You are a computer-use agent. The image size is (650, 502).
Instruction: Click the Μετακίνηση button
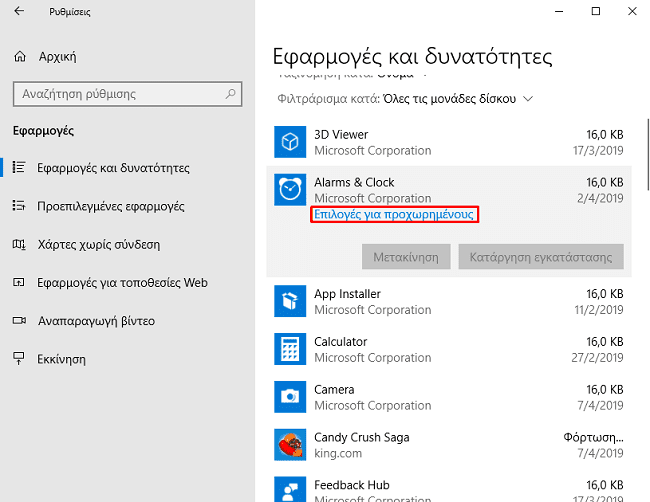406,257
